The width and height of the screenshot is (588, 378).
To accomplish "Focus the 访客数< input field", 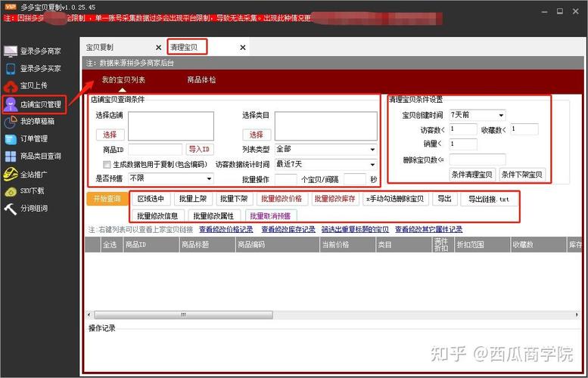I will [463, 129].
